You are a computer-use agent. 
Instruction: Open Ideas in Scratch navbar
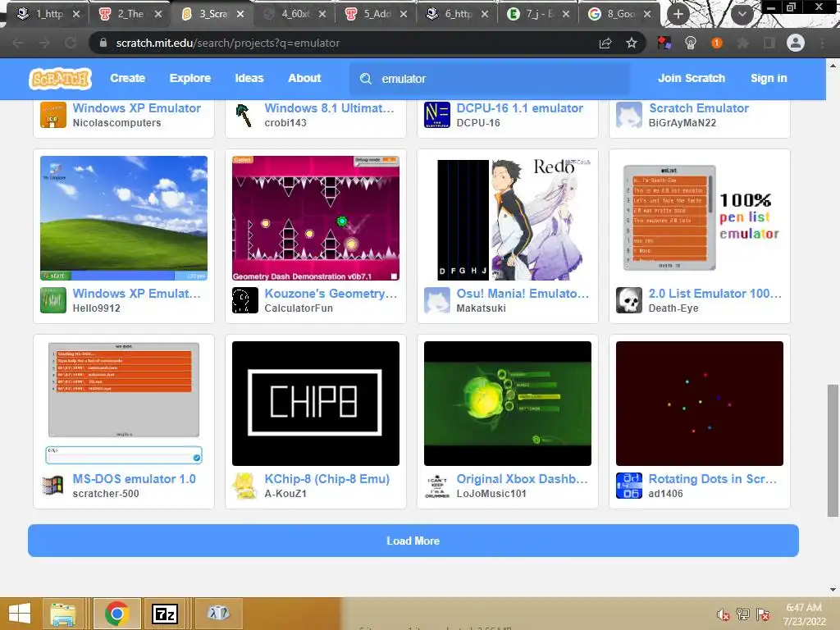249,78
